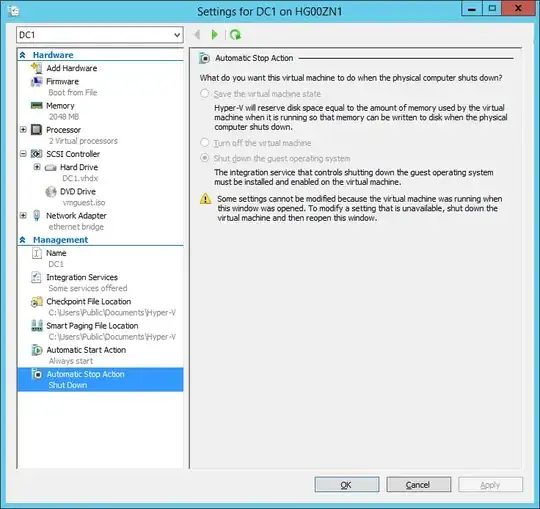Click the Cancel button
Image resolution: width=540 pixels, height=509 pixels.
click(418, 485)
